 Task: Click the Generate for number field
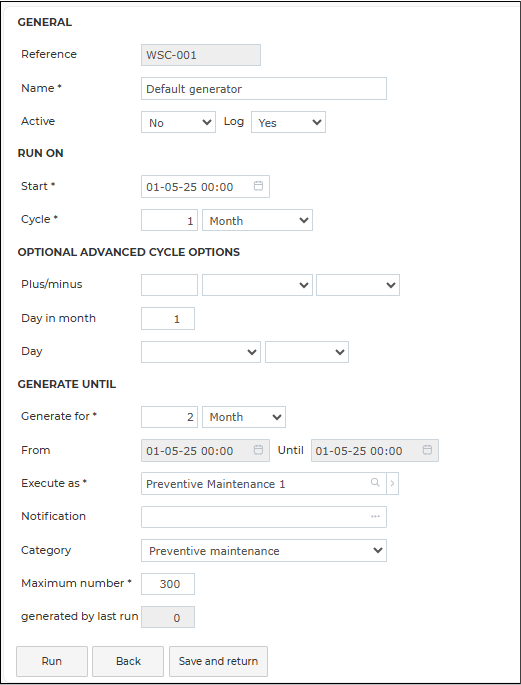point(169,417)
